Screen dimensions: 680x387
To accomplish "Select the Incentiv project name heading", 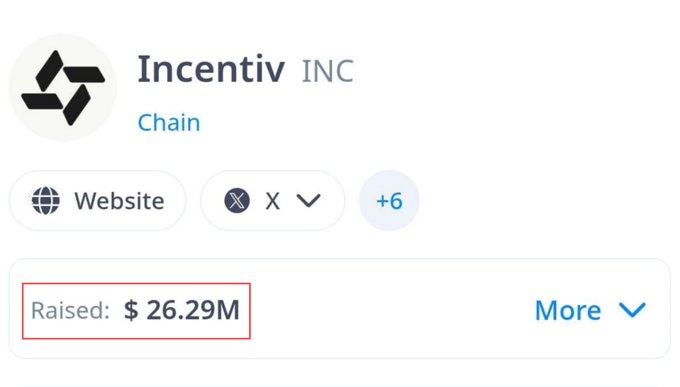I will (x=211, y=69).
